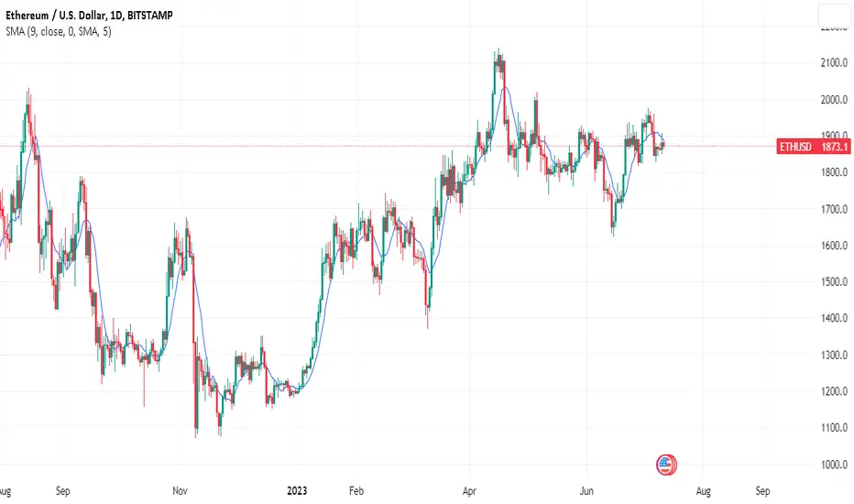This screenshot has width=854, height=504.
Task: Click the 2000.0 price axis label
Action: pyautogui.click(x=834, y=100)
